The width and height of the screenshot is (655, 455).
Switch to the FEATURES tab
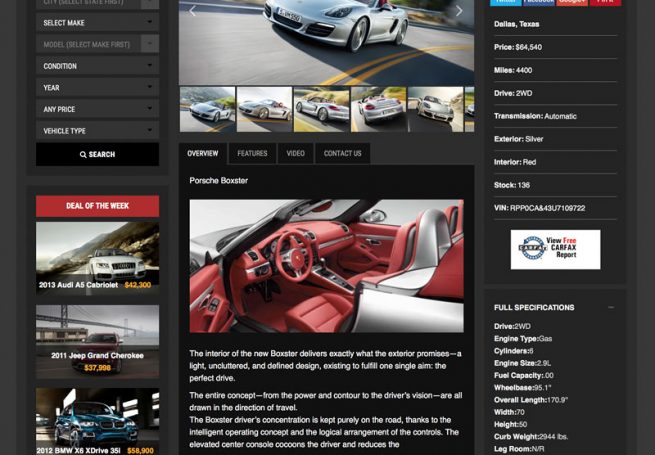[x=252, y=153]
